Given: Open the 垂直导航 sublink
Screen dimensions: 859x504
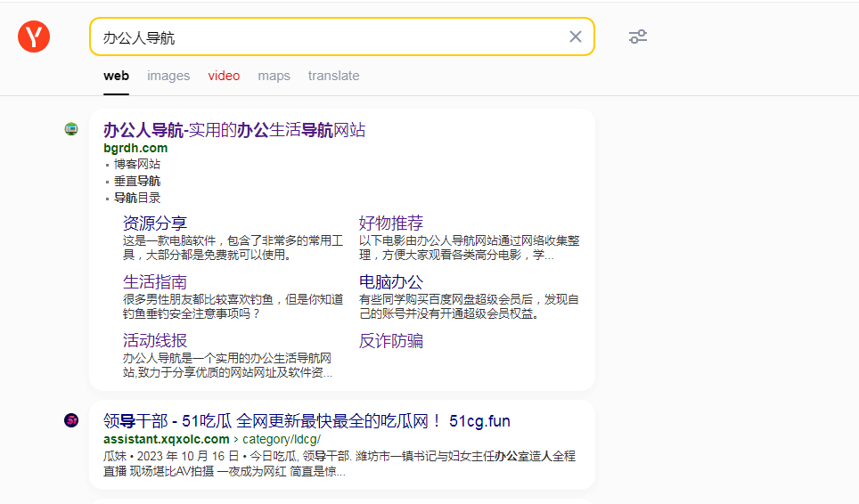Looking at the screenshot, I should 137,181.
